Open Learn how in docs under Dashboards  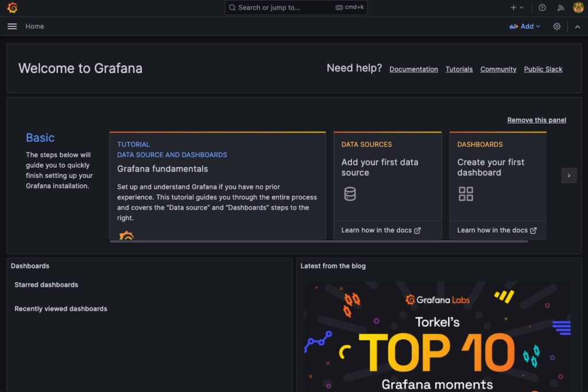(497, 230)
